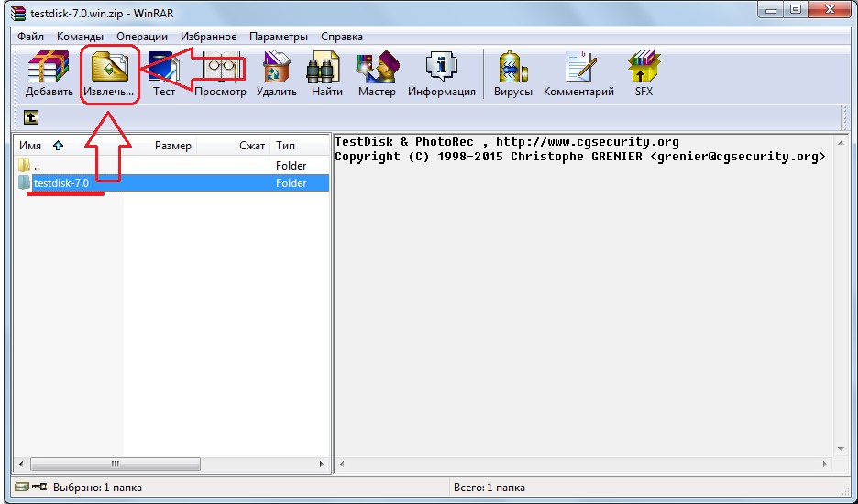
Task: Click 'Всего: 1 папка' status text
Action: click(489, 487)
